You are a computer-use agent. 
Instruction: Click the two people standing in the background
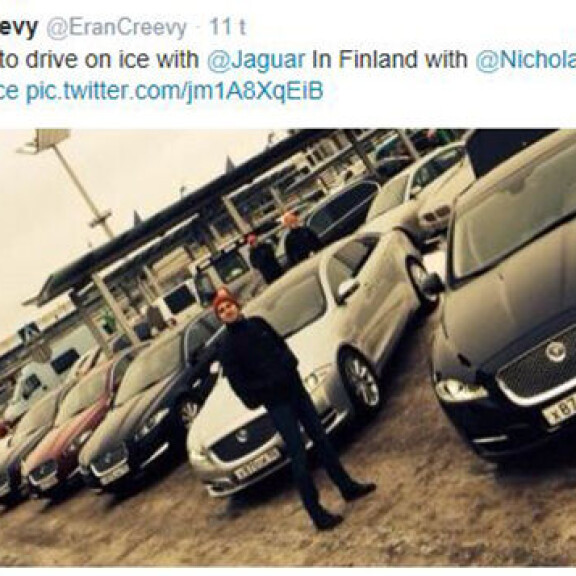283,248
